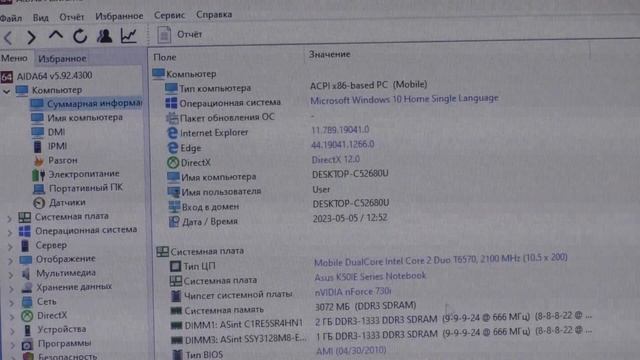This screenshot has width=640, height=360.
Task: Click the Поле column header
Action: [x=164, y=58]
